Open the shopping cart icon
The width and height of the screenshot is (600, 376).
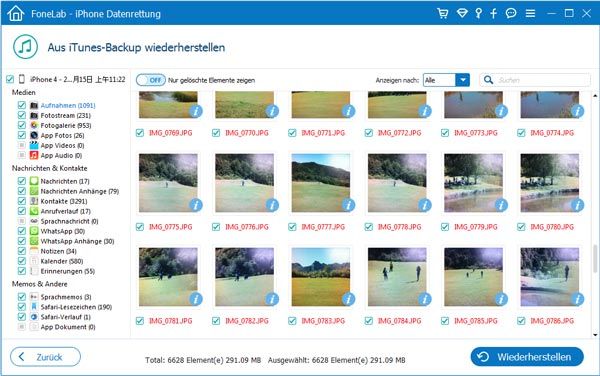[x=443, y=14]
